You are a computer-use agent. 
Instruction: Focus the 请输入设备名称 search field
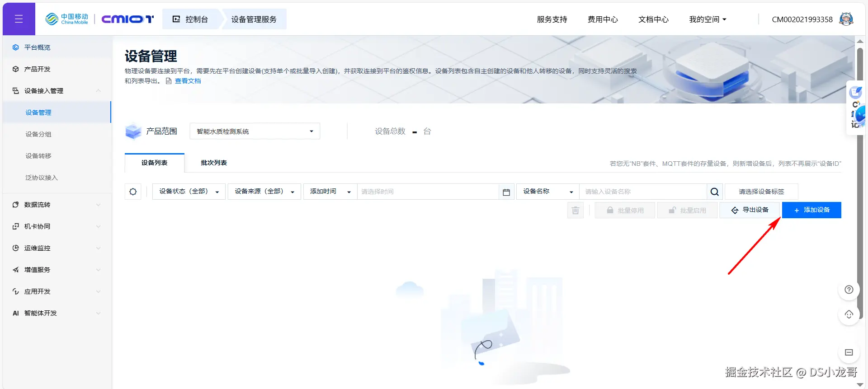click(643, 192)
